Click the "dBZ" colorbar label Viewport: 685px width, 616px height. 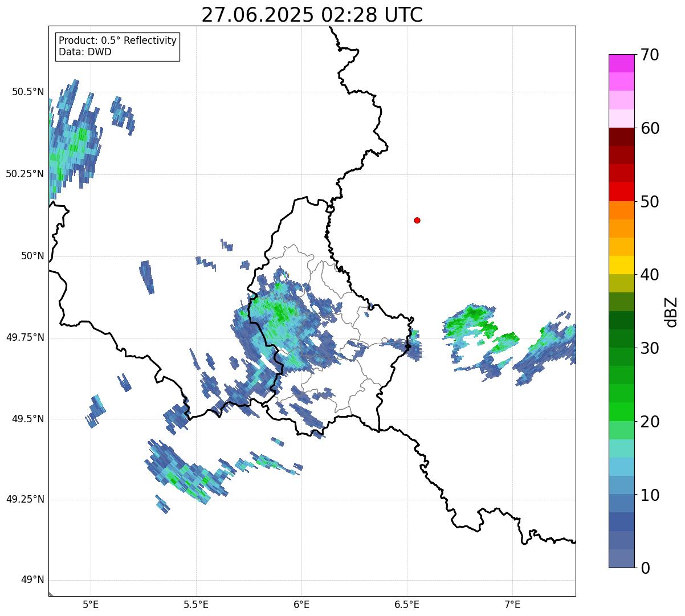point(671,311)
